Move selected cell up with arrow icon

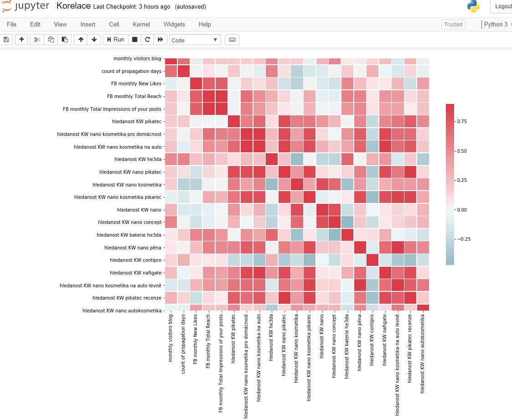[81, 40]
